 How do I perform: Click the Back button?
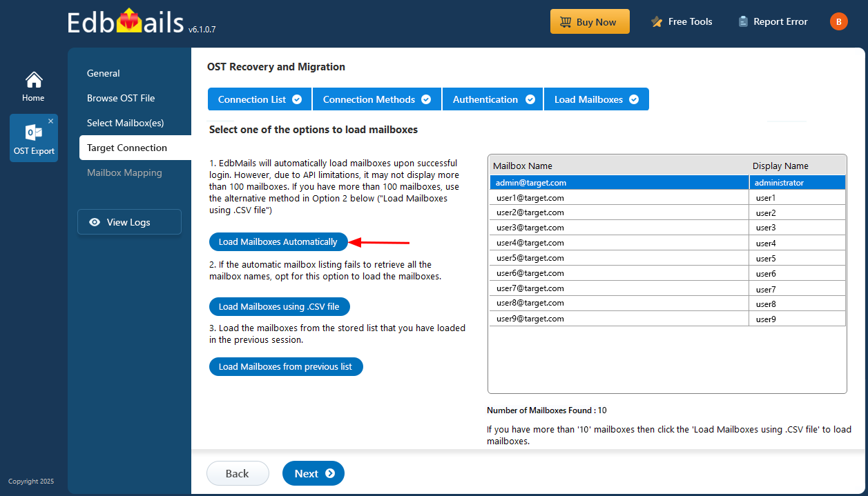(x=238, y=473)
